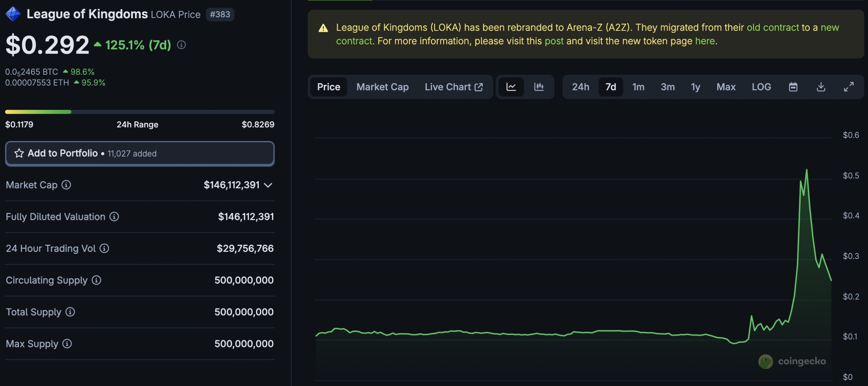Show Fully Diluted Valuation info icon
The height and width of the screenshot is (386, 868).
point(114,217)
